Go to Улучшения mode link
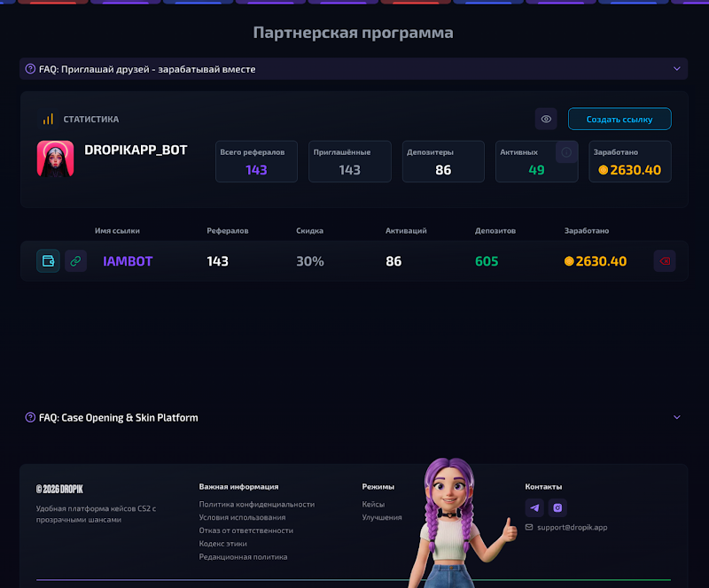The width and height of the screenshot is (709, 588). point(382,517)
